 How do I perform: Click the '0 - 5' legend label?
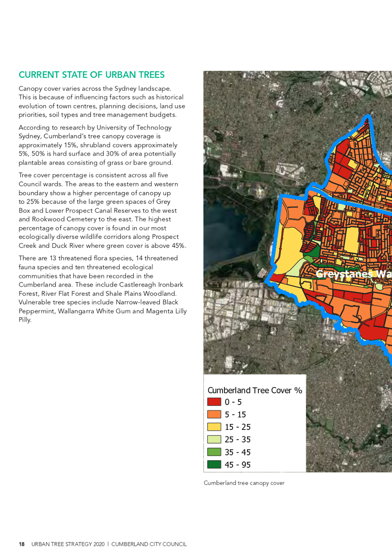(233, 402)
